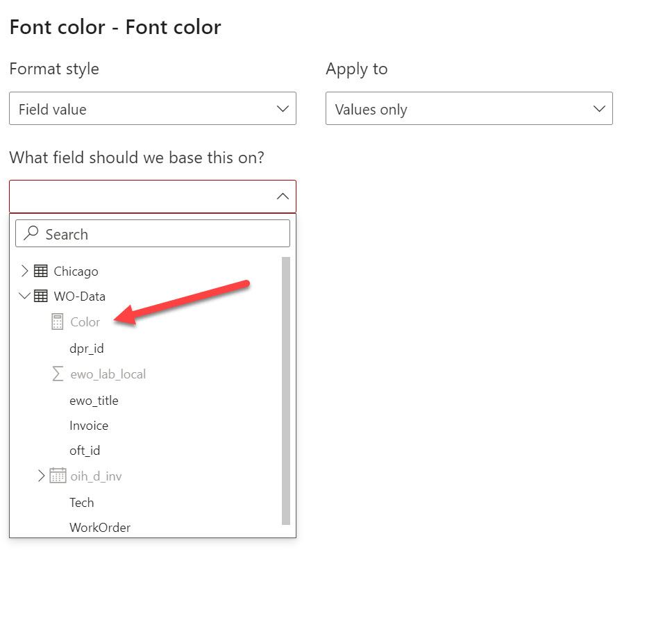672x618 pixels.
Task: Select the WO-Data table label
Action: (79, 296)
